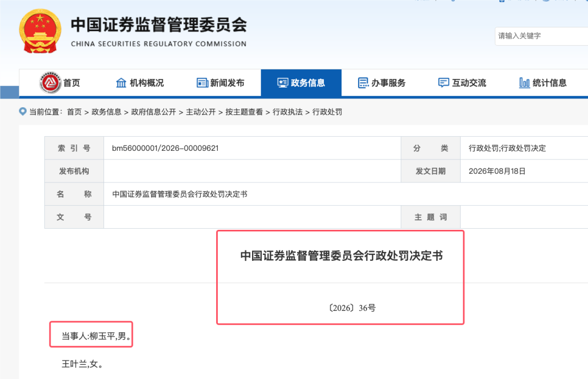
Task: Click the red circular home icon
Action: point(50,83)
